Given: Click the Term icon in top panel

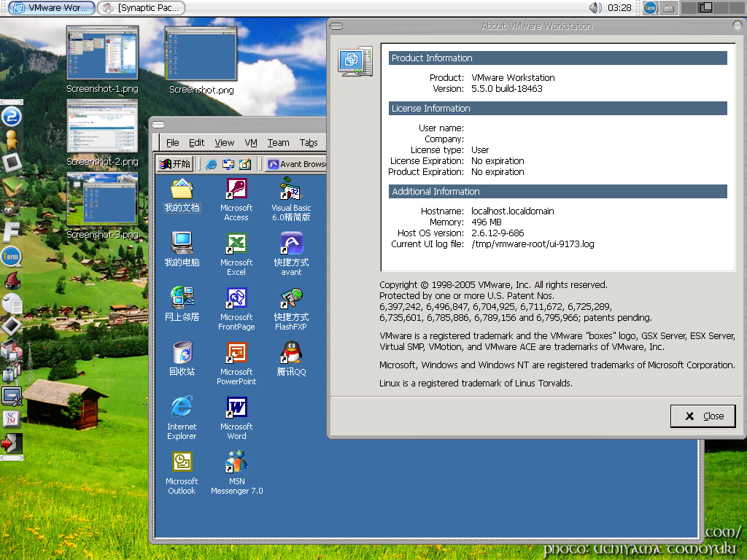Looking at the screenshot, I should pyautogui.click(x=650, y=7).
